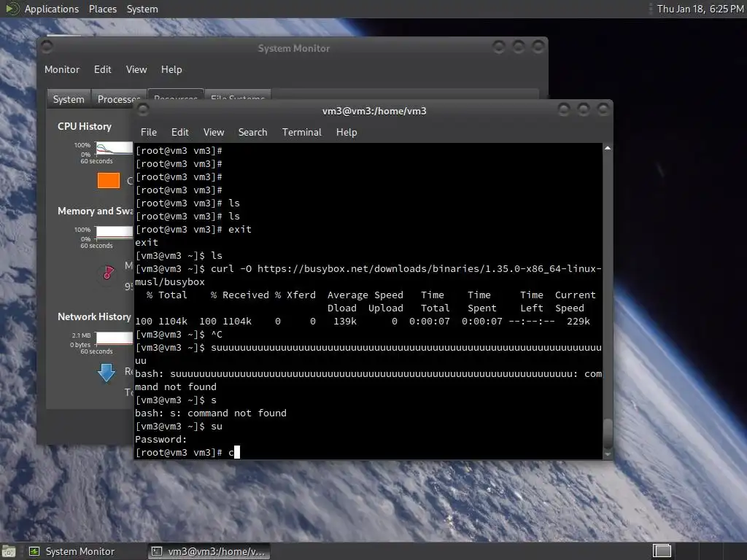Open the File menu in terminal window
747x560 pixels.
(x=149, y=133)
